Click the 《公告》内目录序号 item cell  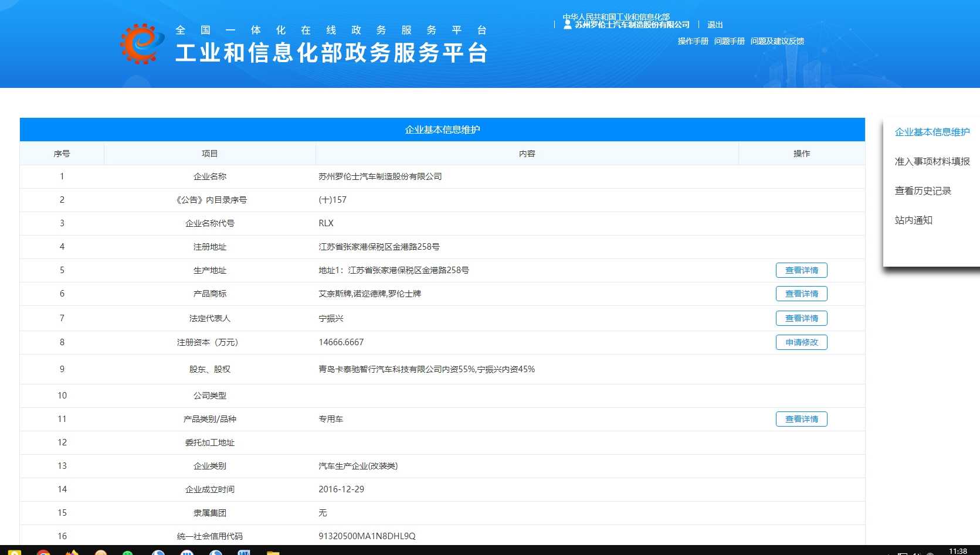tap(209, 200)
